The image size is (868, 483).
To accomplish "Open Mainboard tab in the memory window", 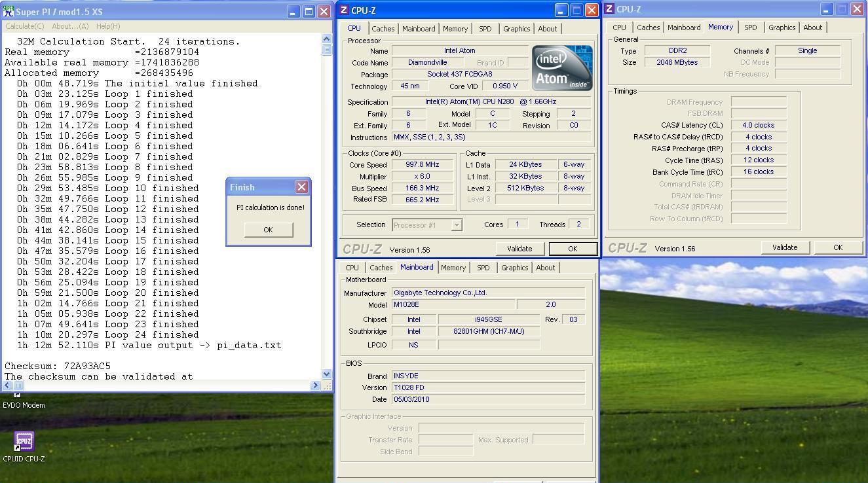I will (x=684, y=27).
